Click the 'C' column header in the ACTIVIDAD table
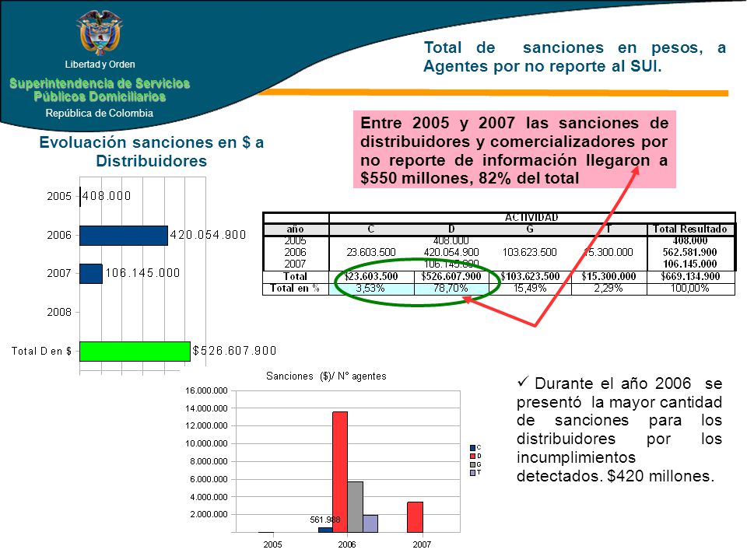The width and height of the screenshot is (747, 560). (x=371, y=229)
